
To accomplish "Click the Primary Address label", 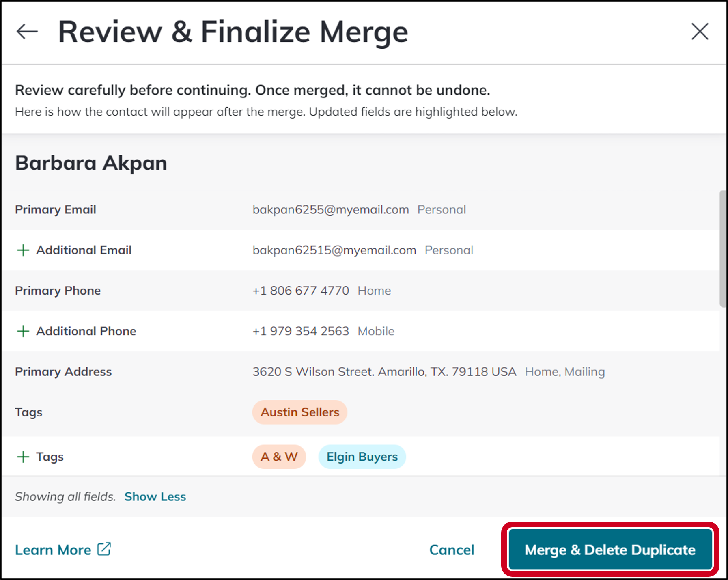I will pyautogui.click(x=63, y=372).
